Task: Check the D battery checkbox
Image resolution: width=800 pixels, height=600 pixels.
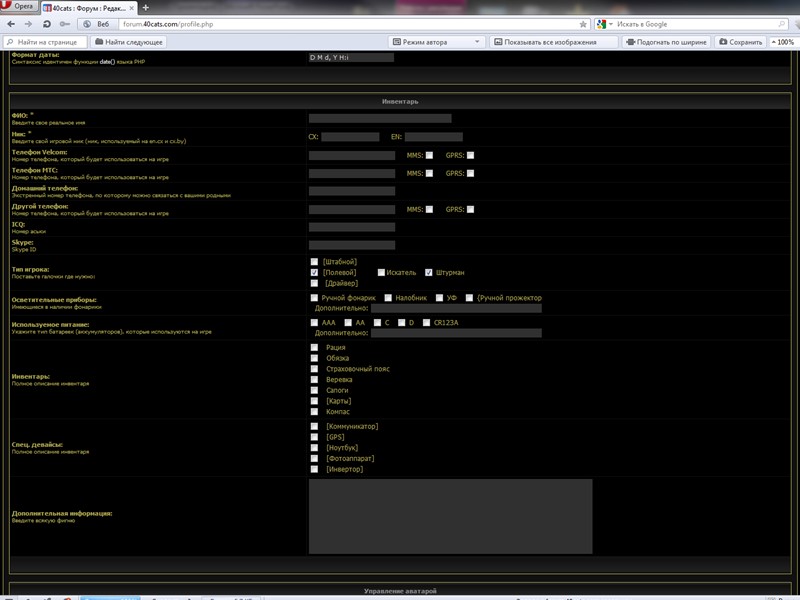Action: [402, 322]
